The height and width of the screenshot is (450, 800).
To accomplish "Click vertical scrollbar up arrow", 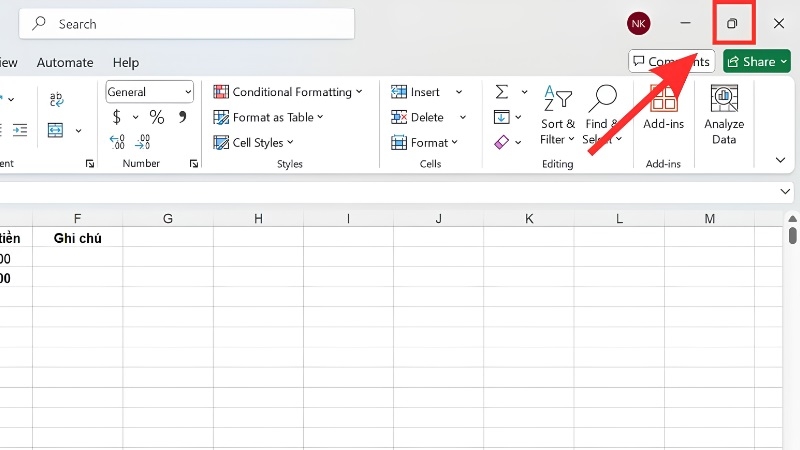I will 792,219.
